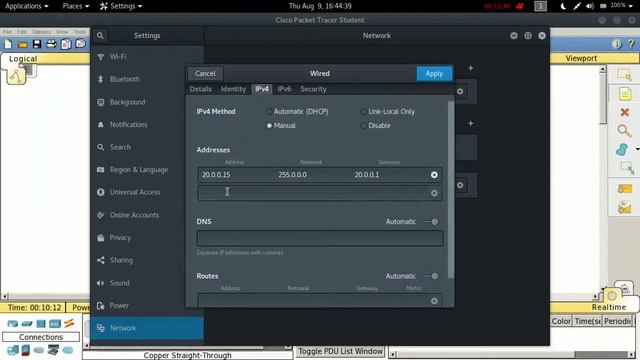Click the DNS servers input field
This screenshot has width=640, height=360.
pyautogui.click(x=320, y=238)
